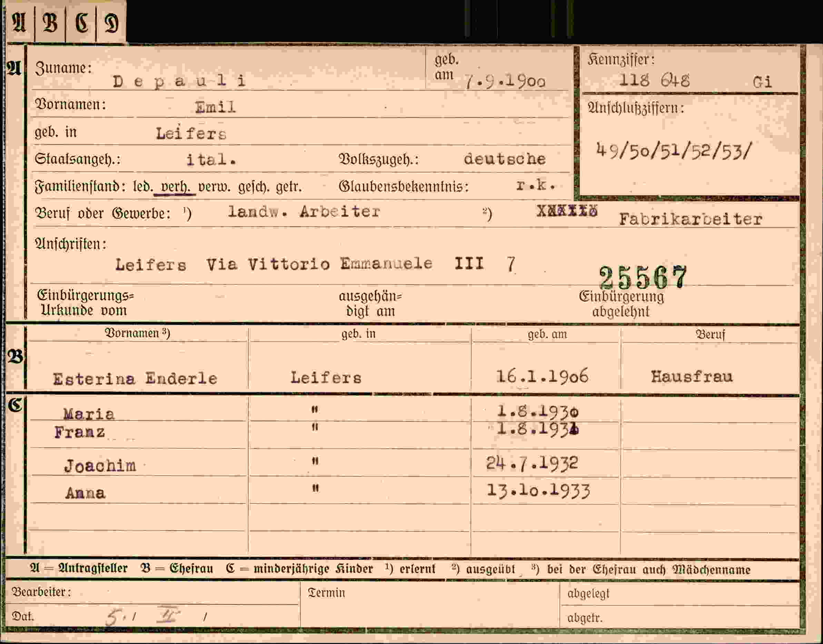823x644 pixels.
Task: Click the Volkszugeh. value "deutsche"
Action: (505, 159)
